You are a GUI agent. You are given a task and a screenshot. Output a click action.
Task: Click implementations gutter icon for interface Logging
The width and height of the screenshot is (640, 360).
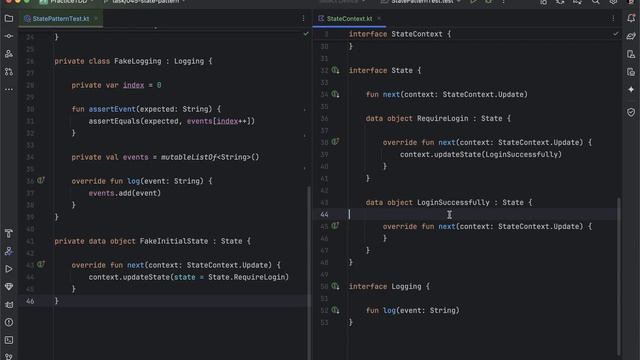335,286
